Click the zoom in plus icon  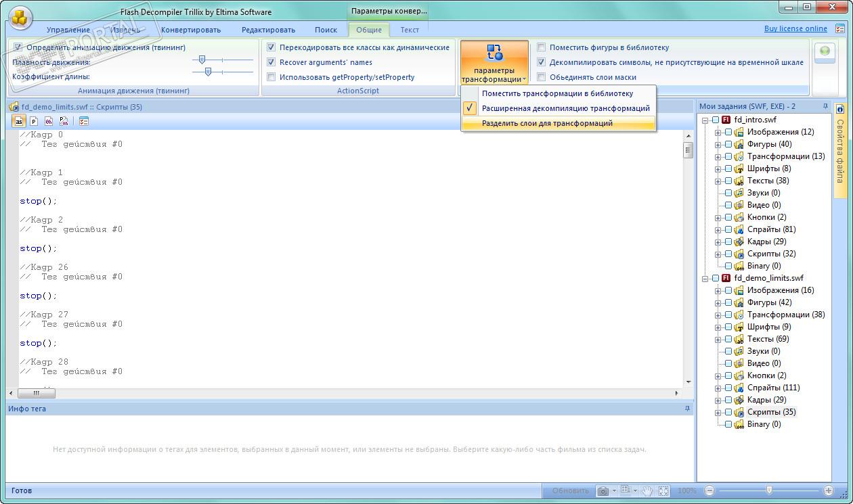point(828,490)
